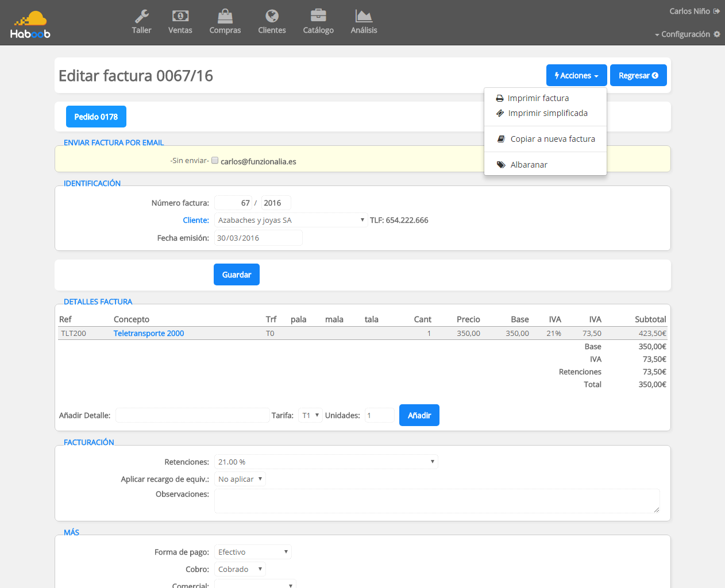This screenshot has width=725, height=588.
Task: Click the -Sin enviar- status text
Action: (x=190, y=161)
